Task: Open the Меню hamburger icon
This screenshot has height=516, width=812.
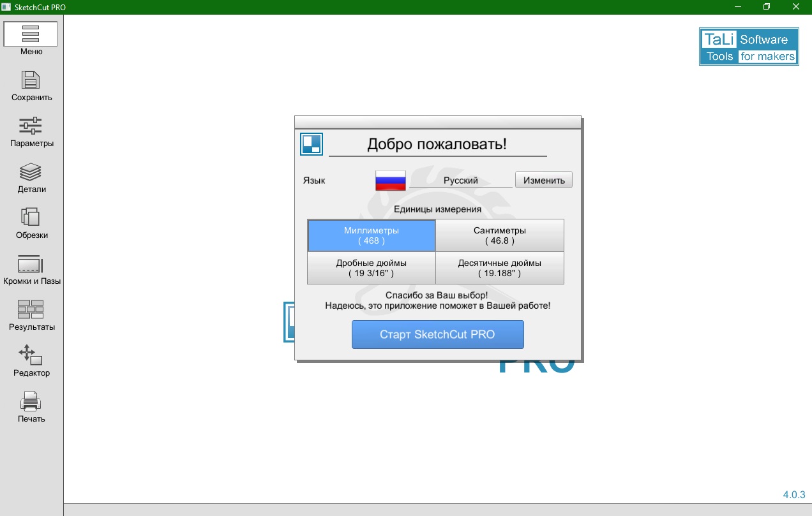Action: [x=31, y=34]
